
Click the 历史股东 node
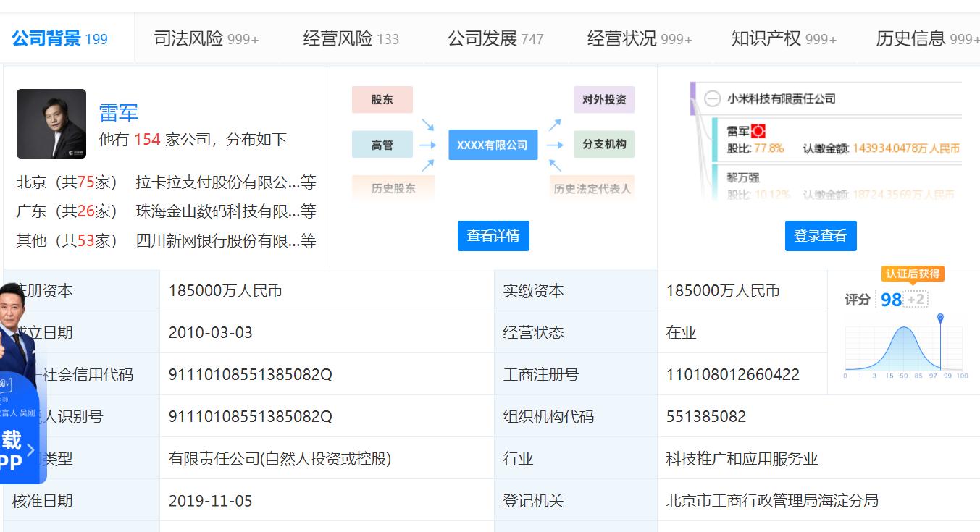coord(393,187)
